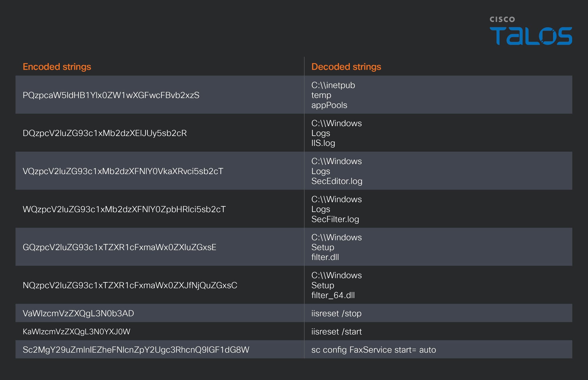Screen dimensions: 588x380
Task: Click 'C:\\Windows' in the SecEditor.log row
Action: (337, 161)
